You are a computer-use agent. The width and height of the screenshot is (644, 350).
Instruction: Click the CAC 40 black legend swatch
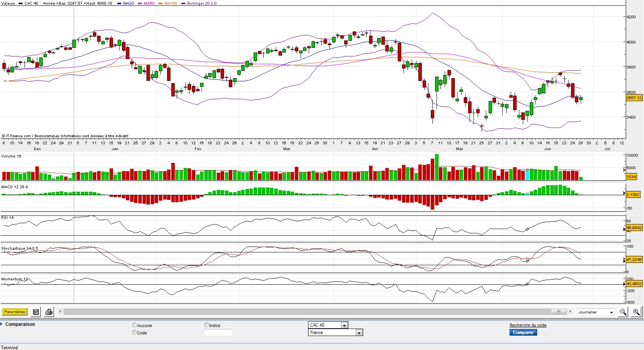click(21, 3)
